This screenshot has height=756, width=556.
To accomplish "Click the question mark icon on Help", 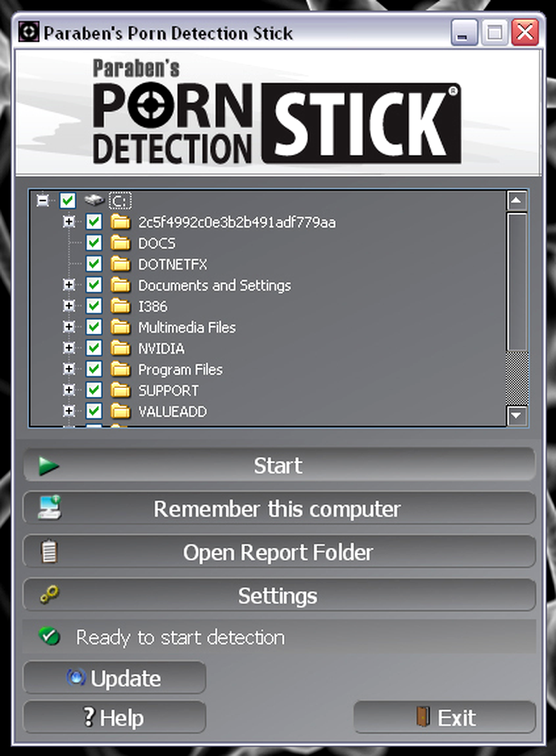I will click(89, 717).
